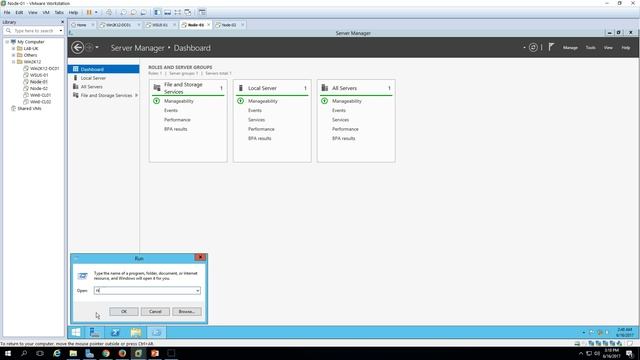The image size is (640, 360).
Task: Click the Server Manager back arrow button
Action: click(77, 48)
